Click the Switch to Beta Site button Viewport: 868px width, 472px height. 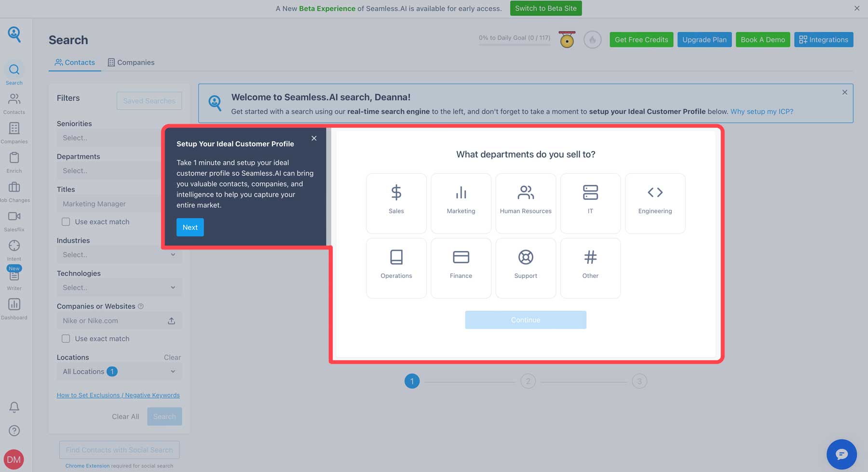(x=545, y=8)
